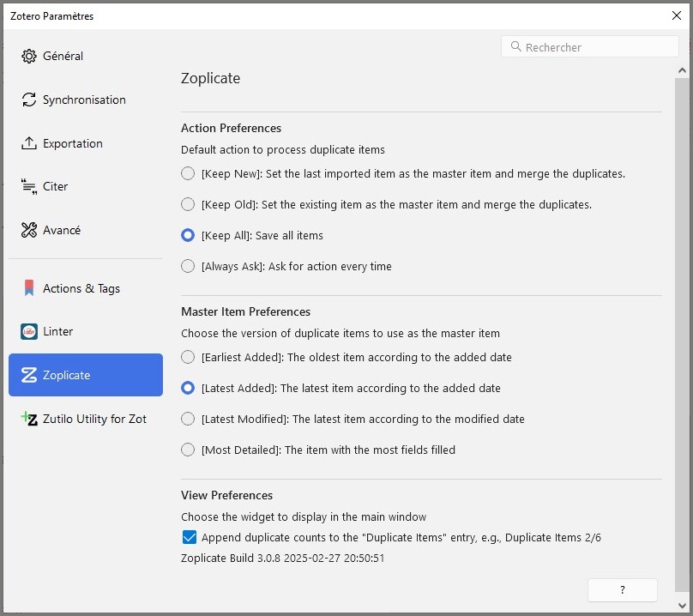Click the Zoplicate Z icon
The image size is (693, 616).
click(29, 375)
